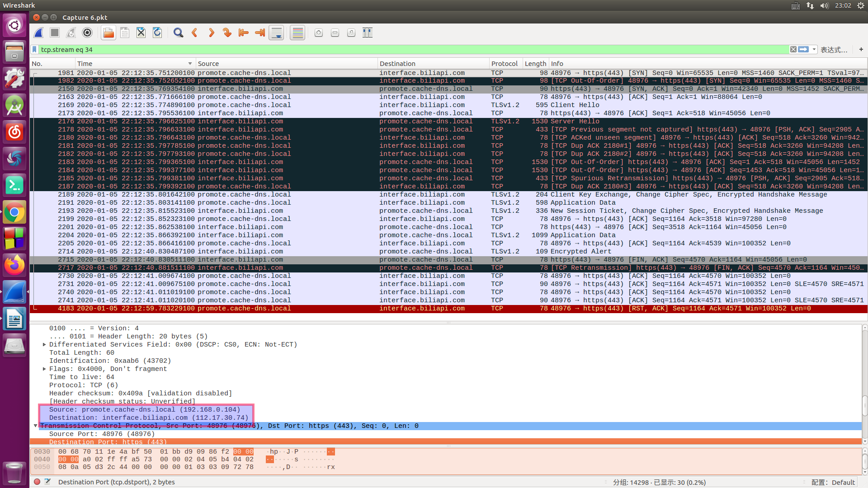Toggle auto-scroll during live capture

point(276,33)
